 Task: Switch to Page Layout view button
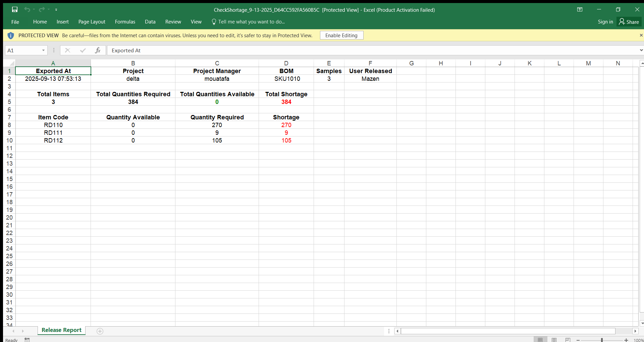(x=554, y=340)
